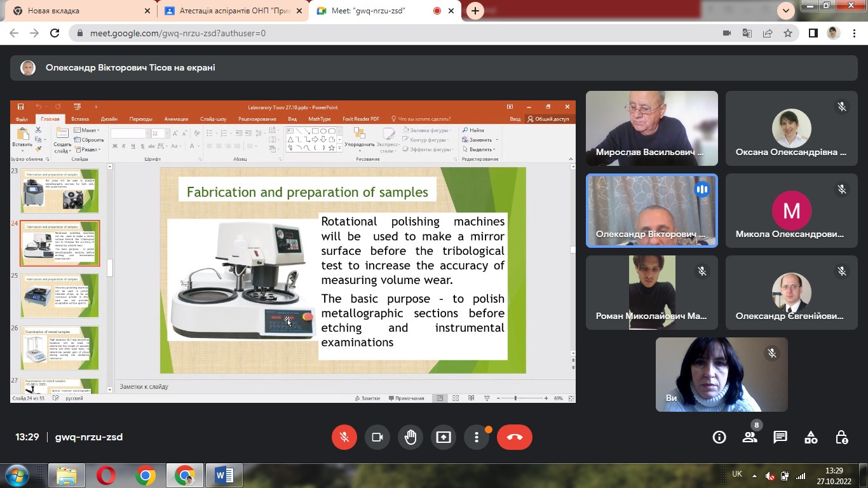Bookmark this page with star icon
The width and height of the screenshot is (868, 488).
point(788,33)
